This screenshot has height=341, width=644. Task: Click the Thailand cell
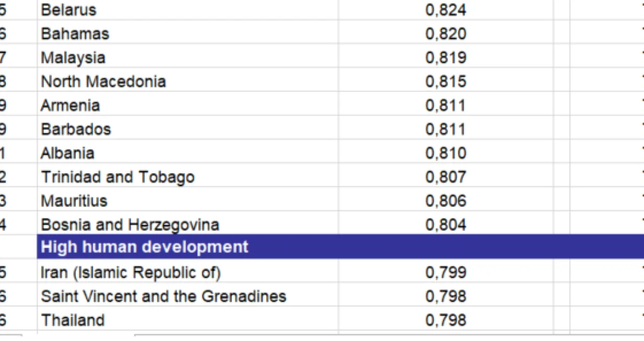pyautogui.click(x=73, y=320)
